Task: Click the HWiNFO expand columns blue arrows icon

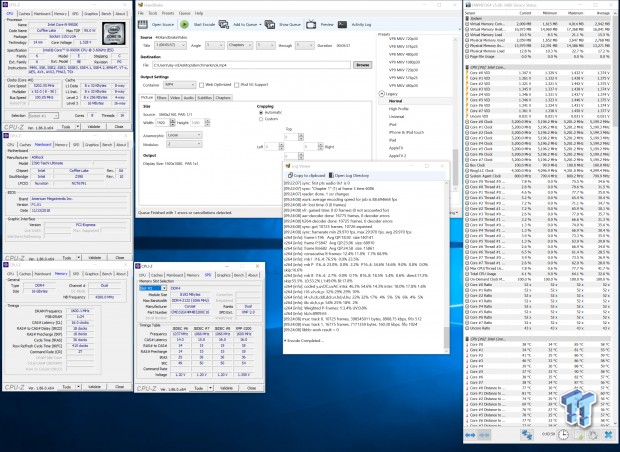Action: click(x=470, y=435)
